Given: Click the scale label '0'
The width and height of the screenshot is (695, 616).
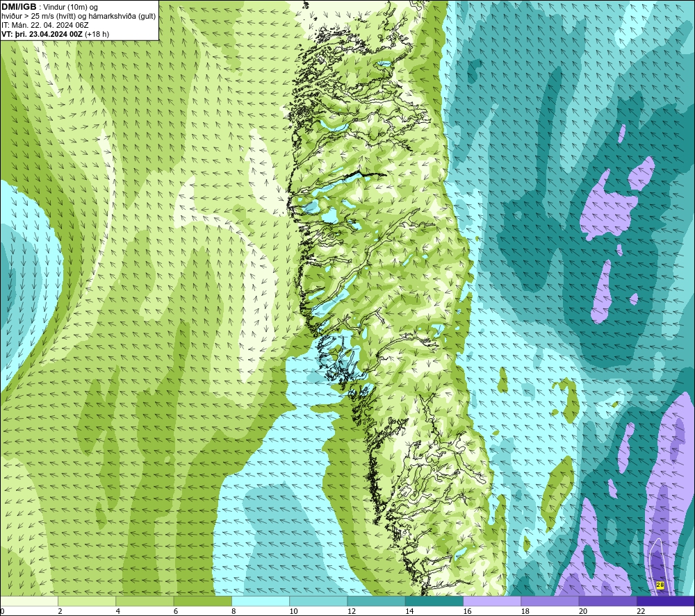Looking at the screenshot, I should tap(2, 612).
